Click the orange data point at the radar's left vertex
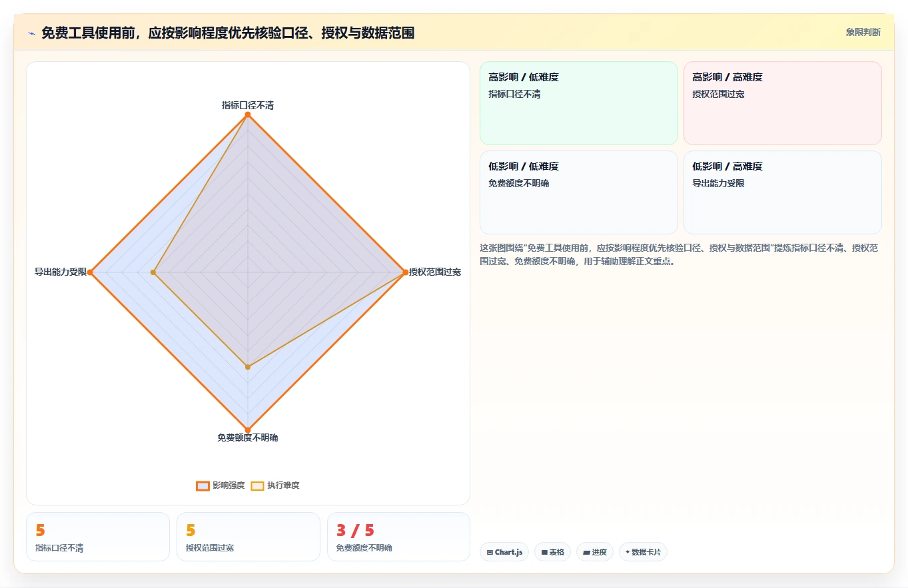The height and width of the screenshot is (588, 908). [x=91, y=272]
